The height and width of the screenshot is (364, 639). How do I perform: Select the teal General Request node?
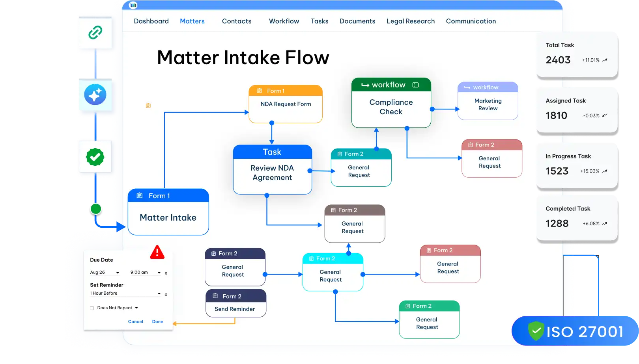[x=361, y=167]
